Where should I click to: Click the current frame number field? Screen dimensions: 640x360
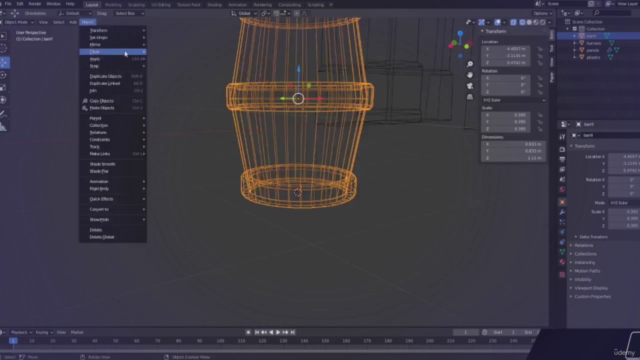pos(466,332)
